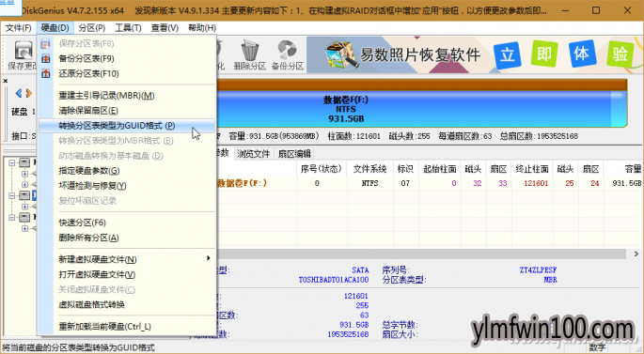Convert partition table to GUID format
644x354 pixels.
[127, 126]
